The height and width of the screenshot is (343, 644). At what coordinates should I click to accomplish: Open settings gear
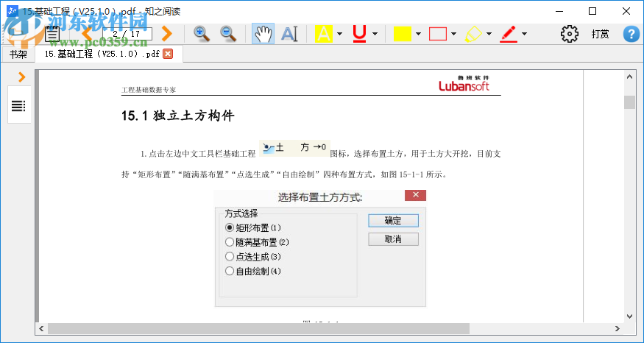pos(569,34)
